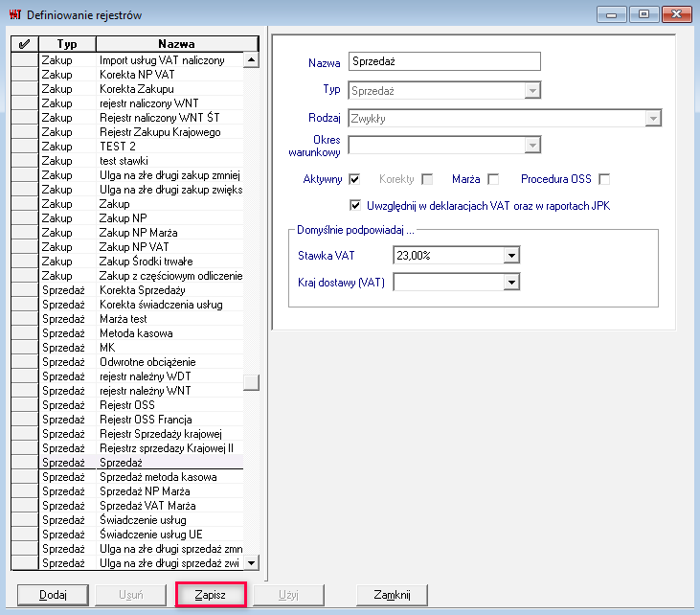This screenshot has width=700, height=615.
Task: Click the checkmark column header icon
Action: coord(25,44)
